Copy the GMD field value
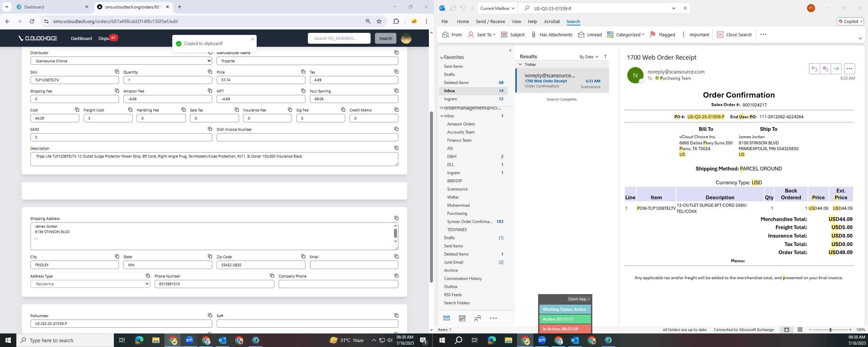 [210, 129]
